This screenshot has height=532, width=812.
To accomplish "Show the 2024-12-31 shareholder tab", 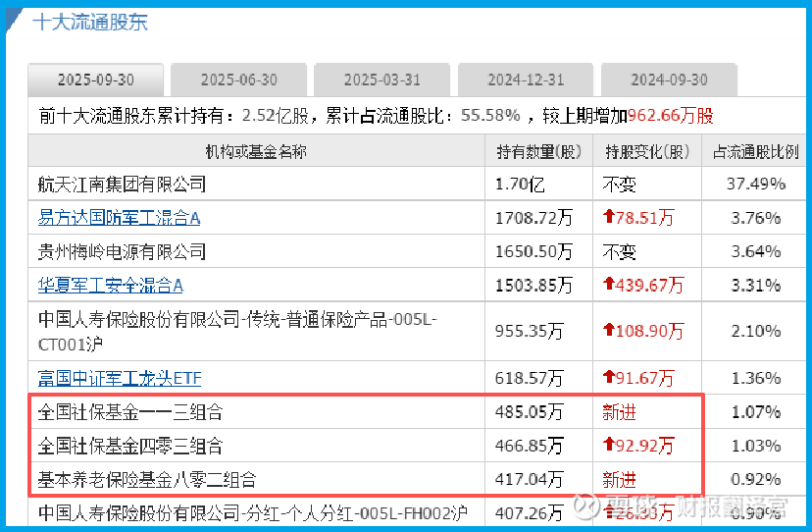I will click(x=525, y=80).
